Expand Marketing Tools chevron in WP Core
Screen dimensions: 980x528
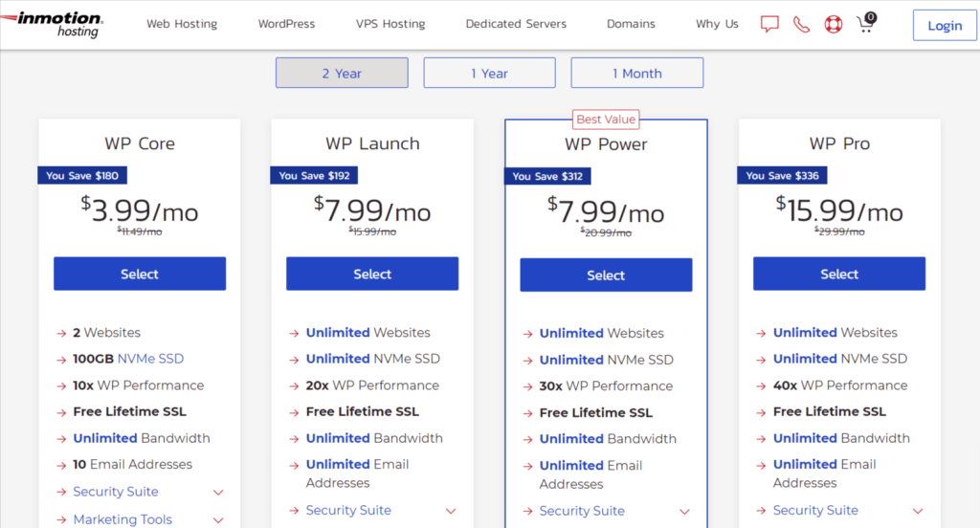coord(218,520)
